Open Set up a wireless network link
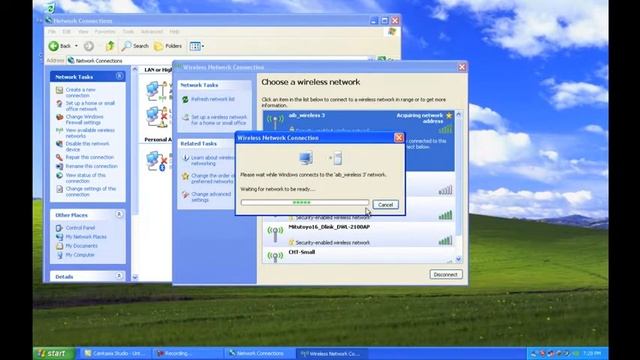Screen dimensions: 640x360 219,120
